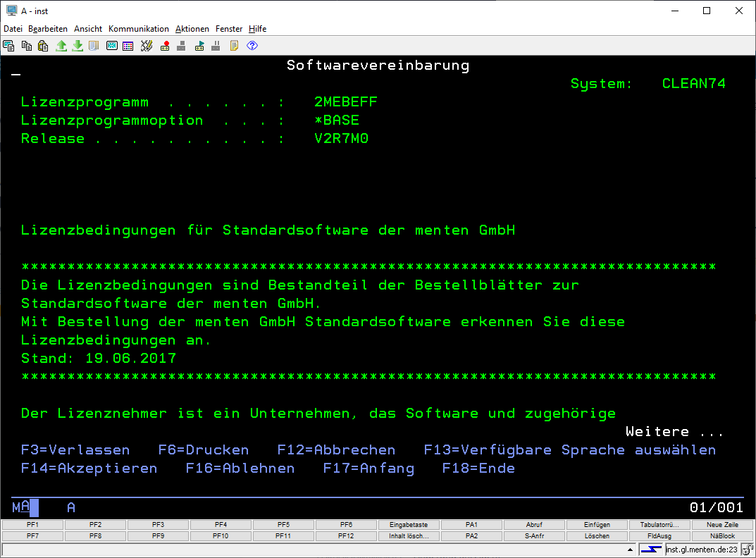The width and height of the screenshot is (756, 558).
Task: Open the Datei menu
Action: (x=13, y=29)
